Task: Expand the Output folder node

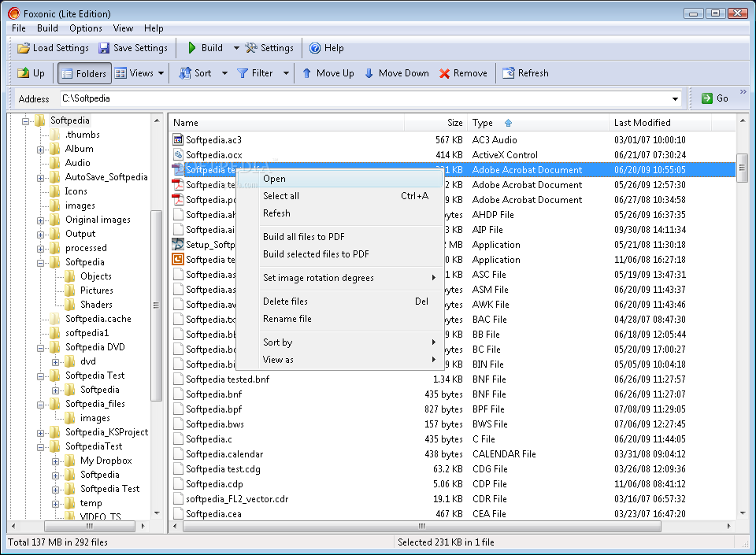Action: (x=40, y=235)
